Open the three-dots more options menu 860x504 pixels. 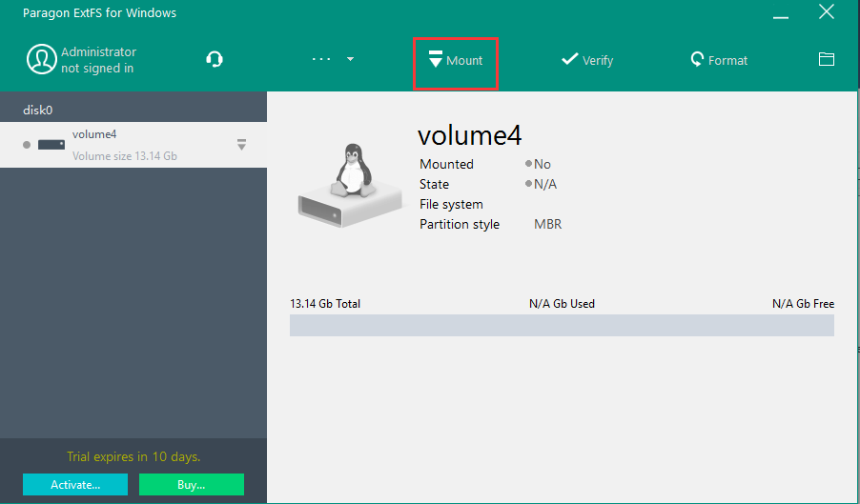321,59
